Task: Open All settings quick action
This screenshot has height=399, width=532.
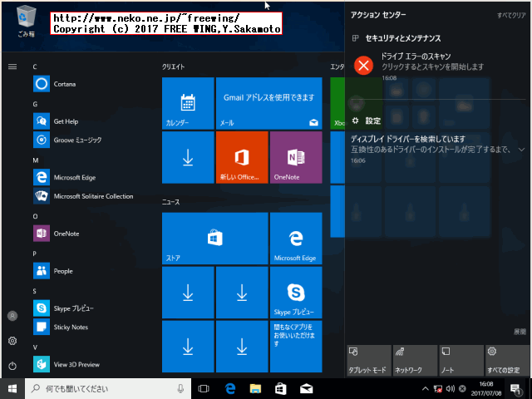Action: coord(507,361)
